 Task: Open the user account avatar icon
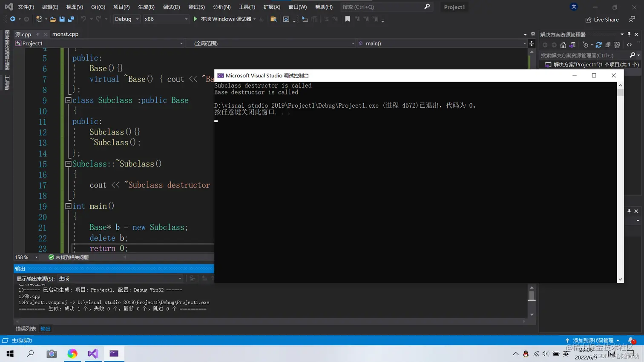(x=574, y=7)
